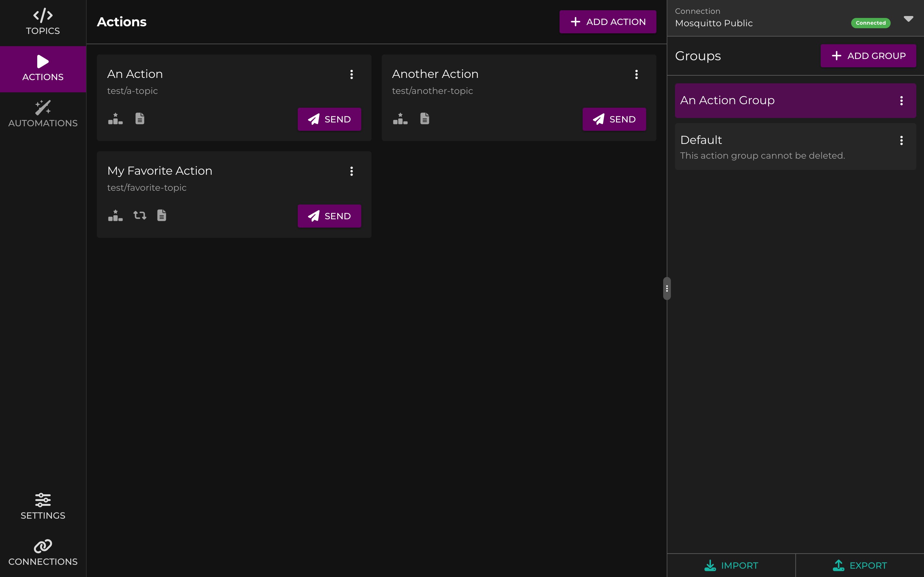Screen dimensions: 924x577
Task: Open the options menu for Another Action
Action: (x=636, y=74)
